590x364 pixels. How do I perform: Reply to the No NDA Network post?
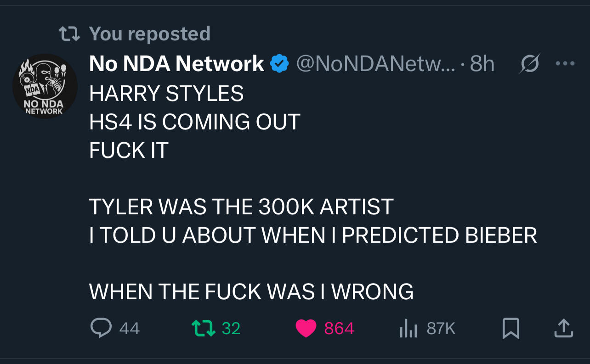tap(100, 328)
